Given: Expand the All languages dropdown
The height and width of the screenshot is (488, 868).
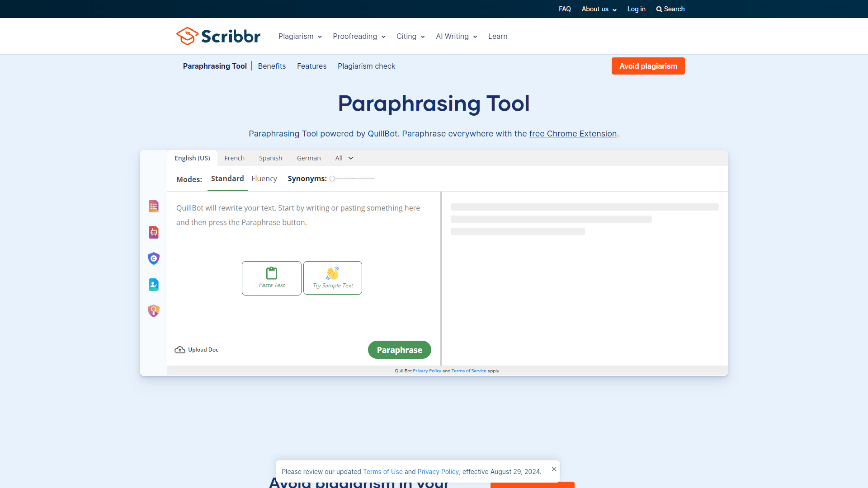Looking at the screenshot, I should [x=344, y=158].
